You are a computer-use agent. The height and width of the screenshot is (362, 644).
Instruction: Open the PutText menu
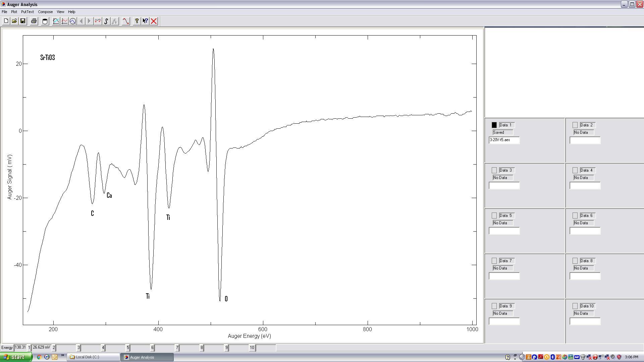click(28, 12)
